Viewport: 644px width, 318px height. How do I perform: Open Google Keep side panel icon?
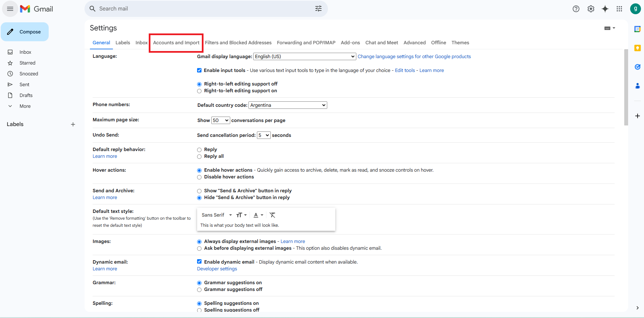(637, 48)
